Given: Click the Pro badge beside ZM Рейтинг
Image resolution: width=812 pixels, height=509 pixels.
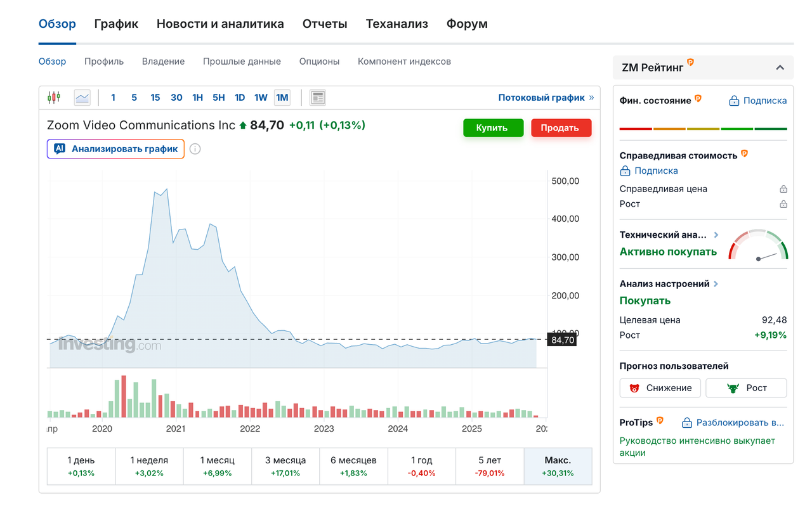Looking at the screenshot, I should coord(690,62).
